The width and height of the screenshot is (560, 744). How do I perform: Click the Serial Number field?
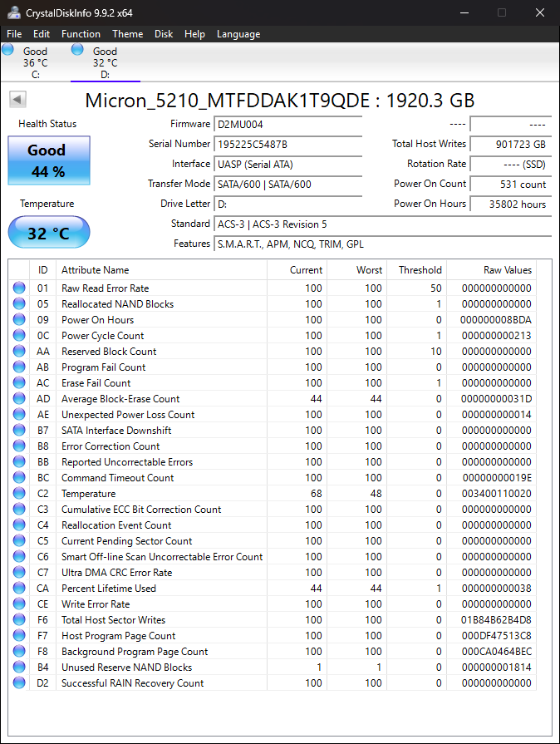coord(288,145)
